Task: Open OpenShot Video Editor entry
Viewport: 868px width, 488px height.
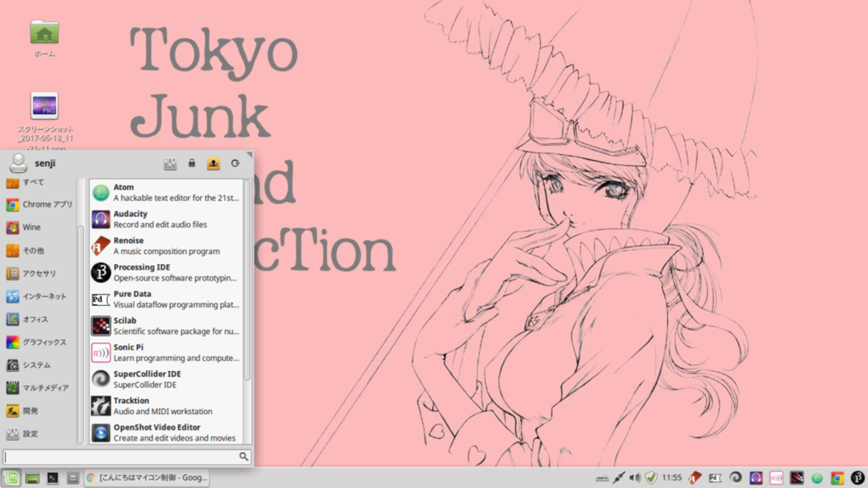Action: coord(166,433)
